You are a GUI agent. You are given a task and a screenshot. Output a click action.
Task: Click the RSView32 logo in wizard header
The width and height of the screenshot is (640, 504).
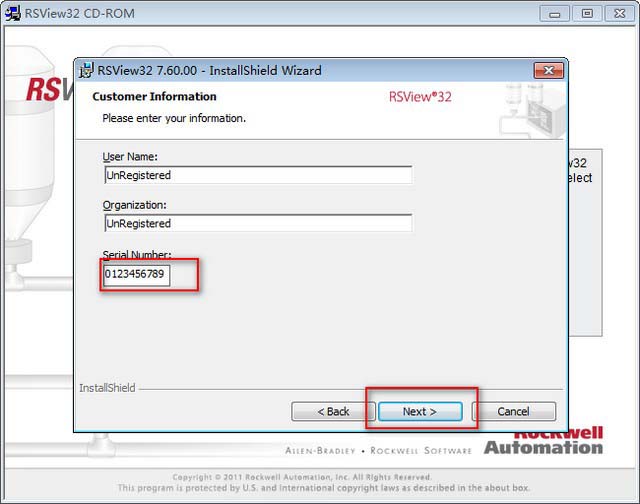[420, 97]
